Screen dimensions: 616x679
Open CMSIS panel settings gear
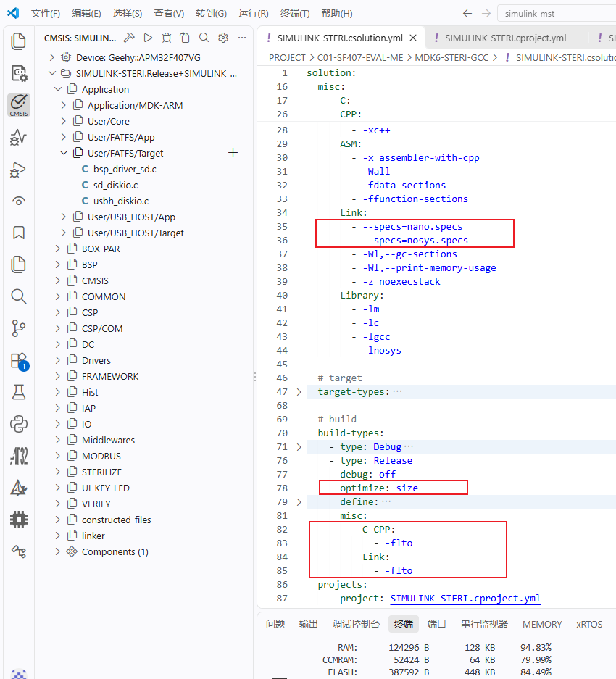(222, 38)
